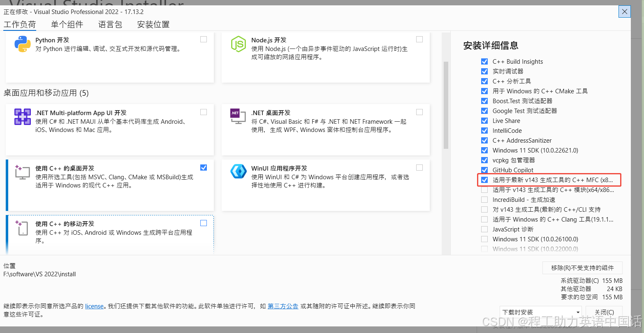Check the 使用 C++ 的移动开发 workload
This screenshot has width=644, height=333.
point(204,223)
